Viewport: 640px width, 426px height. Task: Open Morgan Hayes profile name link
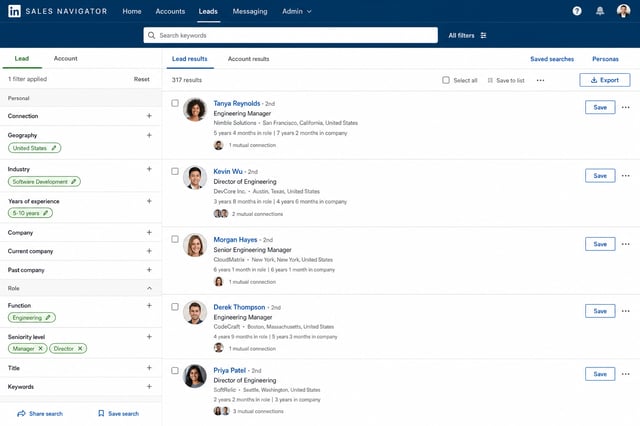coord(235,240)
